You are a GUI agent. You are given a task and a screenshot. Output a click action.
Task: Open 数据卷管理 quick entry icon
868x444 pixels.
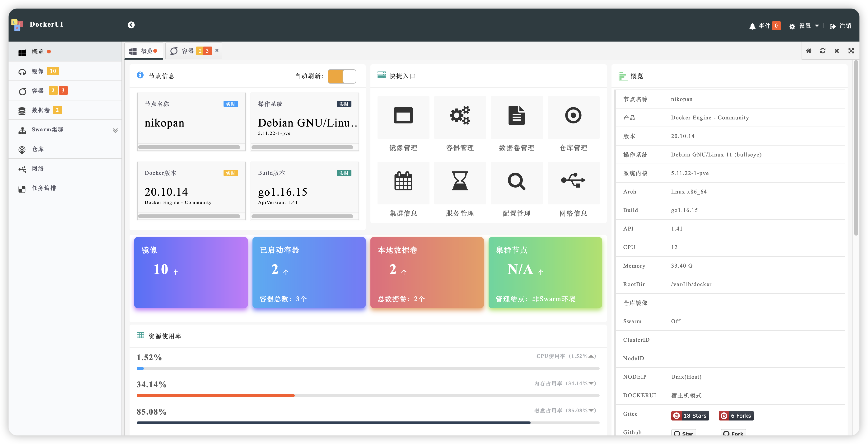pos(517,117)
